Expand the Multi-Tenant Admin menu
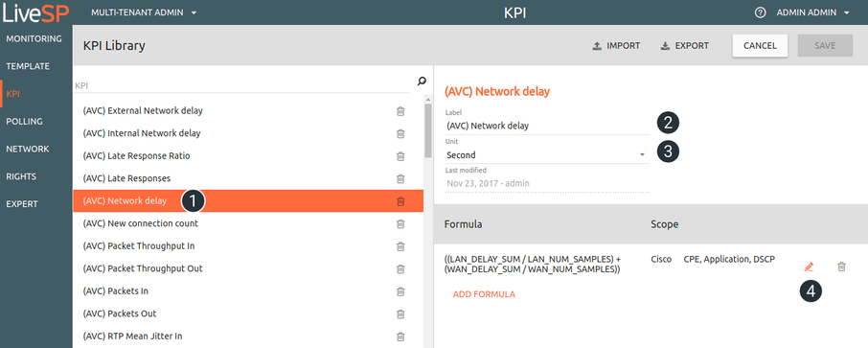 coord(144,12)
